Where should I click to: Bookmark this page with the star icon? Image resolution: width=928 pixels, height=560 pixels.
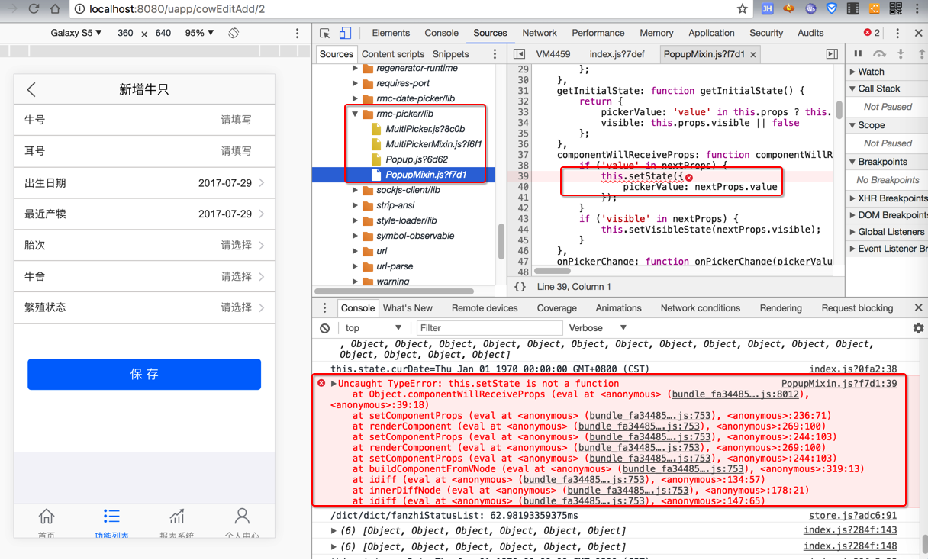tap(742, 9)
